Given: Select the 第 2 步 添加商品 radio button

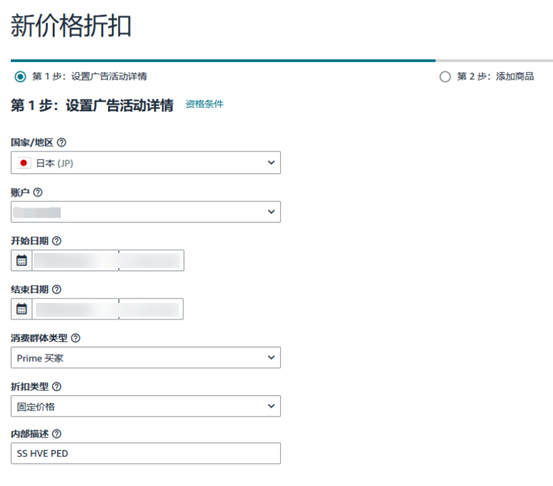Looking at the screenshot, I should [445, 77].
